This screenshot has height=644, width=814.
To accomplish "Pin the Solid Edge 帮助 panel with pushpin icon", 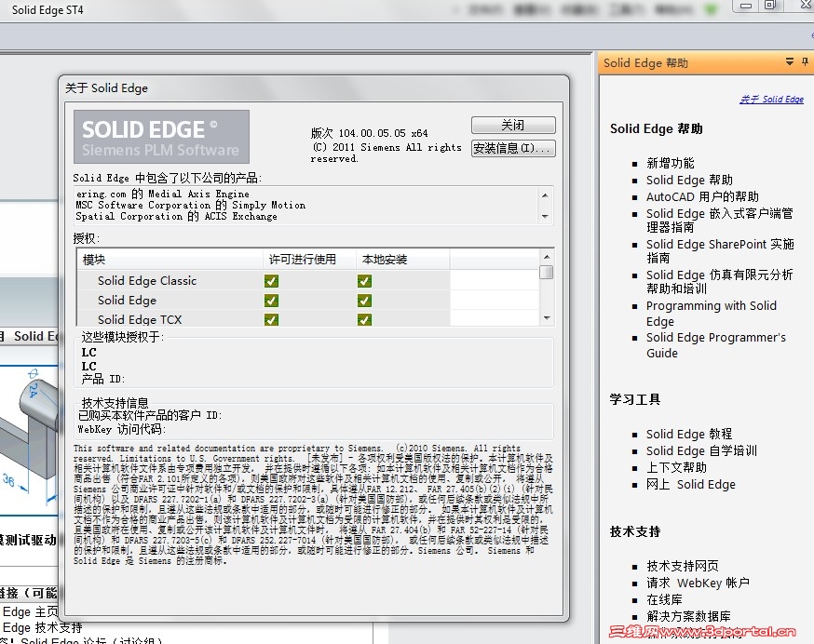I will (x=805, y=61).
